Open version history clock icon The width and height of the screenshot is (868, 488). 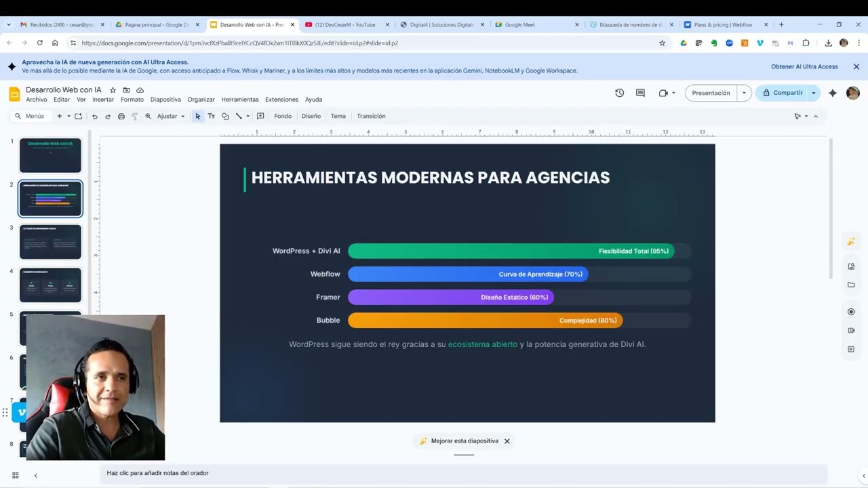619,93
